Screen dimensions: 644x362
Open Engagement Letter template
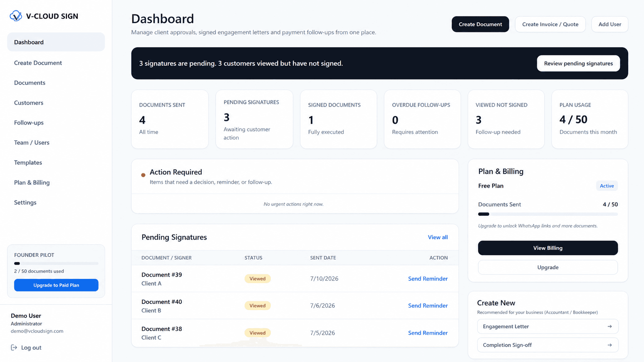(548, 326)
